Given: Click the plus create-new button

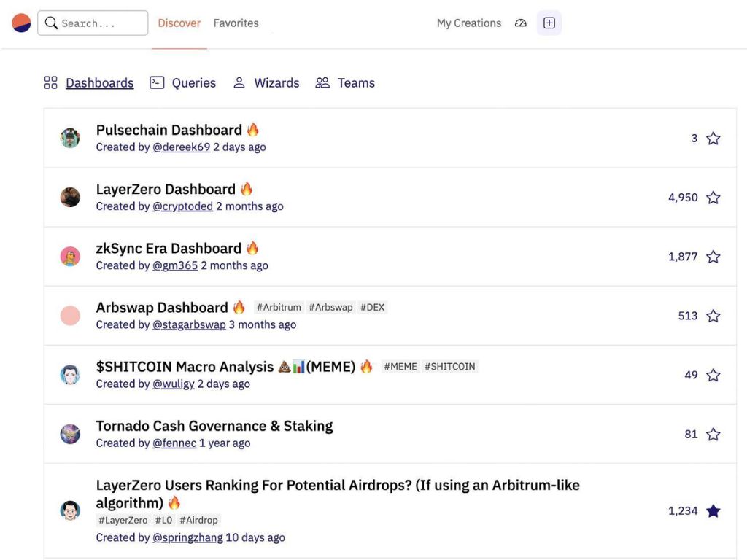Looking at the screenshot, I should pyautogui.click(x=549, y=23).
